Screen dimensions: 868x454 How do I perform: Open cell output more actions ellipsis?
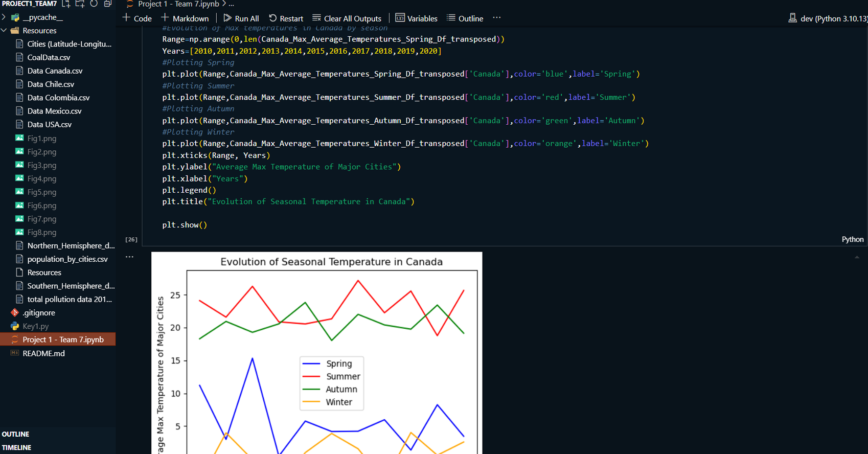click(129, 257)
